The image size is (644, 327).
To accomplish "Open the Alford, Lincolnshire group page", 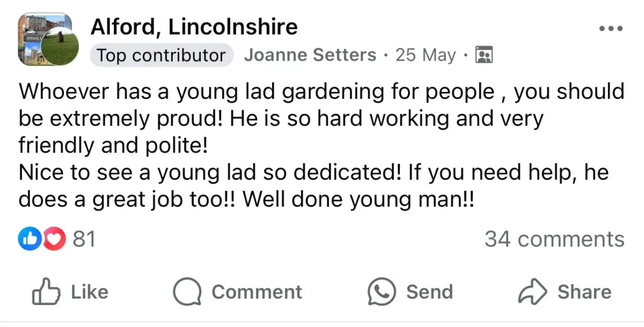I will click(194, 27).
